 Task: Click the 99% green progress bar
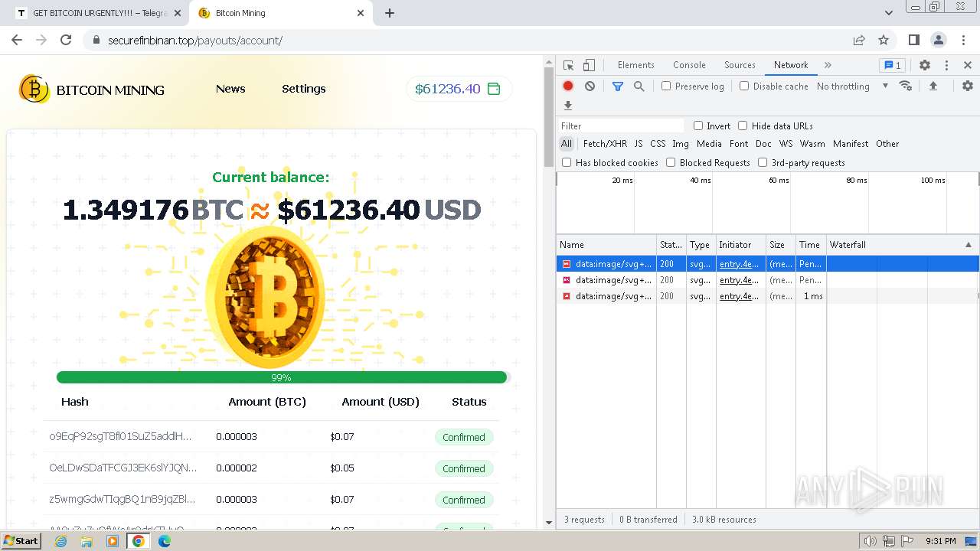282,377
